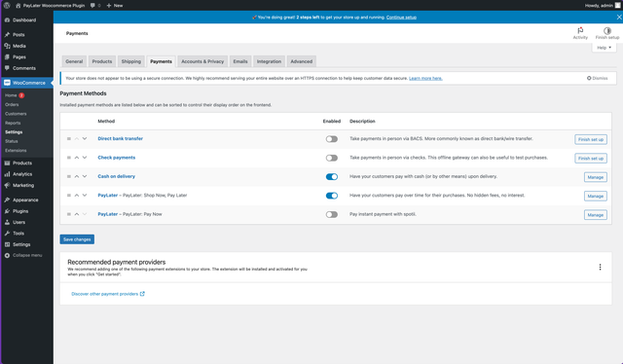Click drag handle for Direct bank transfer
This screenshot has height=364, width=623.
pyautogui.click(x=69, y=138)
